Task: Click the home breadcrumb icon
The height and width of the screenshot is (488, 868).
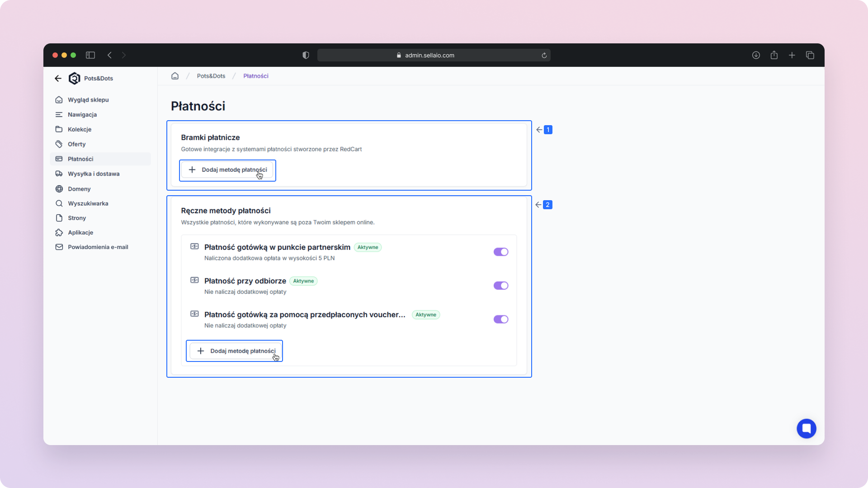Action: click(x=175, y=76)
